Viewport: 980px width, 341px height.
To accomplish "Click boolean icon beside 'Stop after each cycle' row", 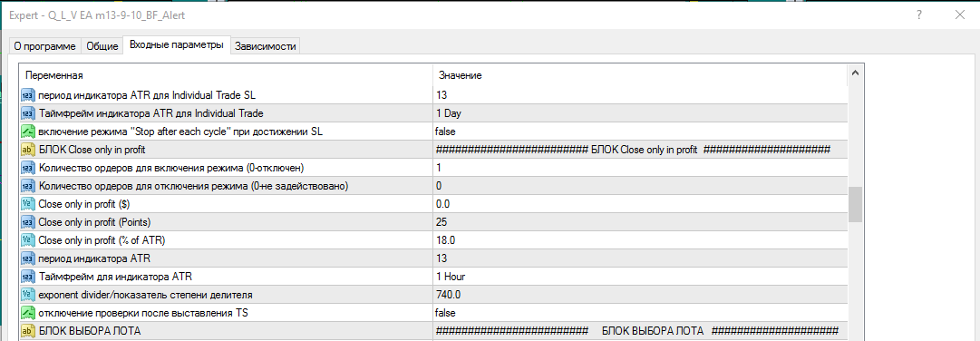I will [29, 132].
